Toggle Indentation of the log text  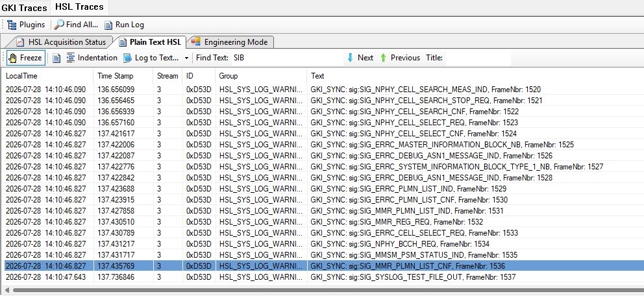[x=92, y=58]
